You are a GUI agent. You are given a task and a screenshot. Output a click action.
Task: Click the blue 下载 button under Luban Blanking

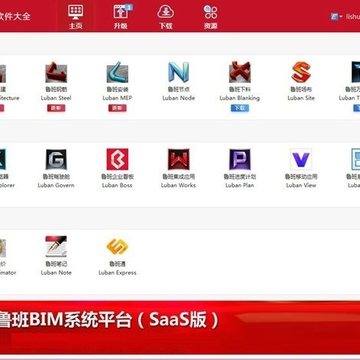point(240,108)
